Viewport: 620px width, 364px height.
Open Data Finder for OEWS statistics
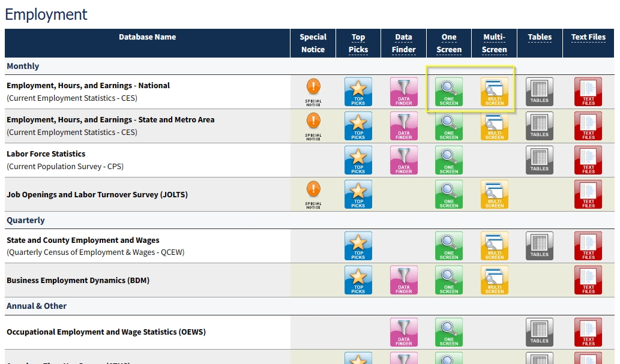pyautogui.click(x=404, y=332)
